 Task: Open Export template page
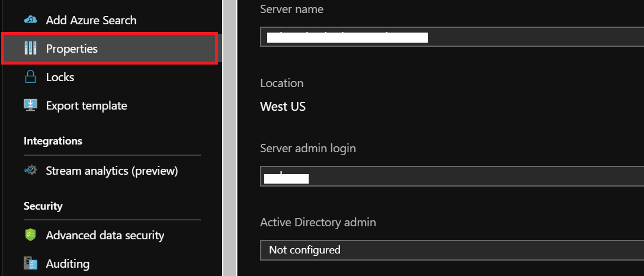coord(86,105)
